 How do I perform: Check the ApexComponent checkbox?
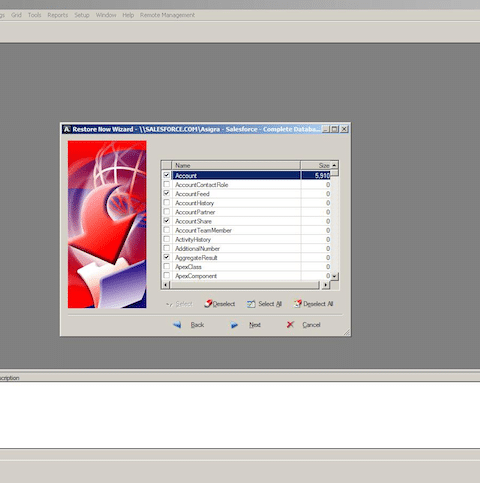pos(166,275)
